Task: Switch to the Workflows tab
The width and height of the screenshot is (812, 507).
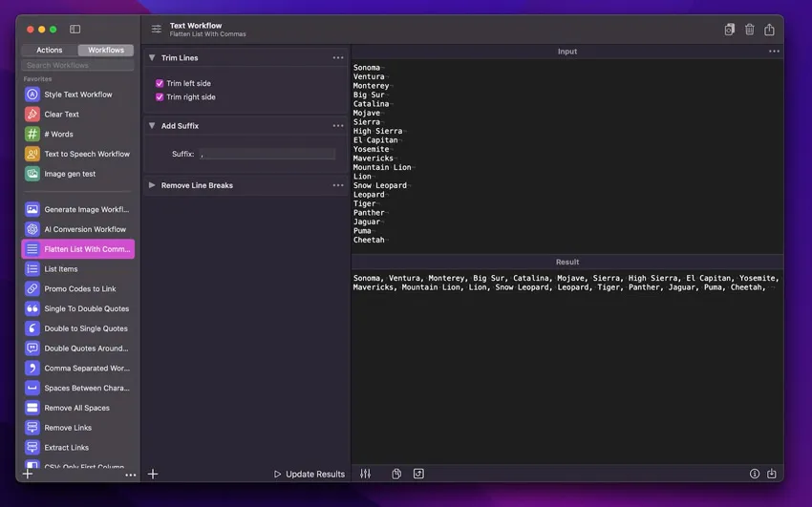Action: pos(106,50)
